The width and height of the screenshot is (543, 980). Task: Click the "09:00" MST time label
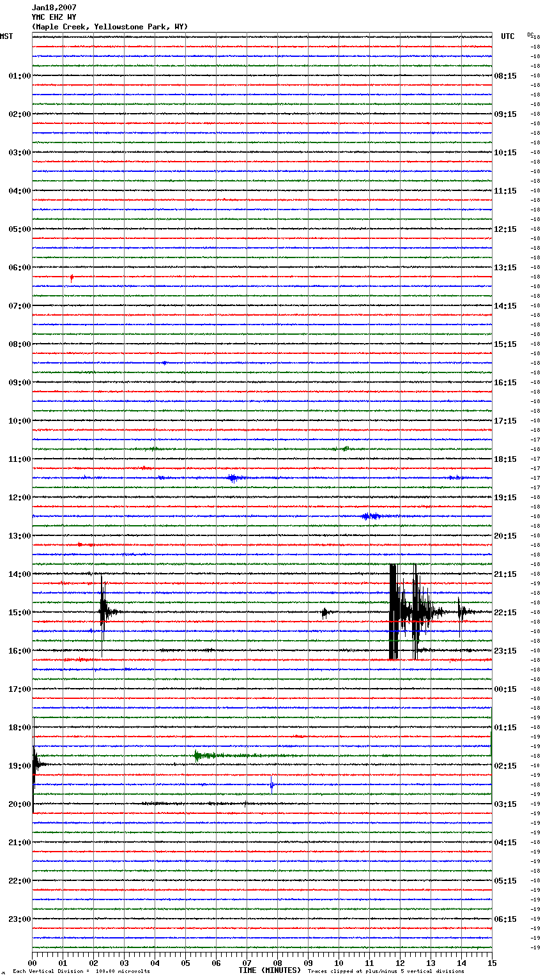[20, 383]
